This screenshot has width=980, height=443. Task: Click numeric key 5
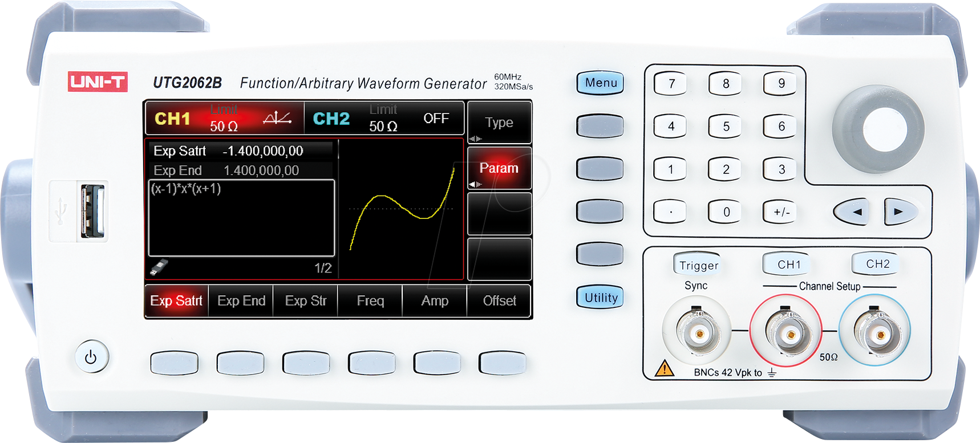tap(726, 127)
